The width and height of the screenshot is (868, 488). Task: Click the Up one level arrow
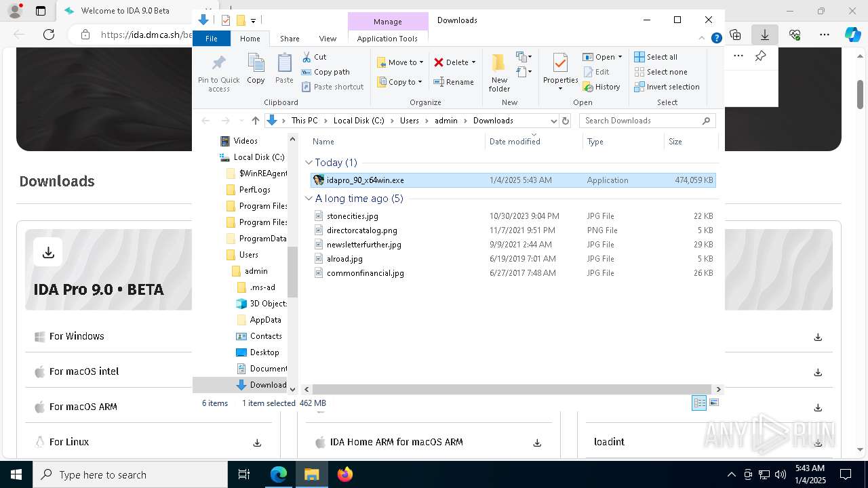255,121
